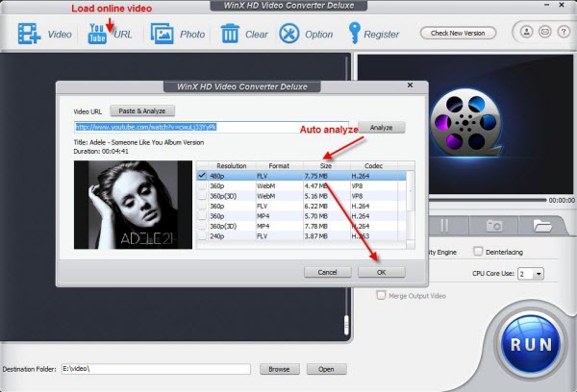The height and width of the screenshot is (392, 577).
Task: Click Paste & Analyze button
Action: click(142, 110)
